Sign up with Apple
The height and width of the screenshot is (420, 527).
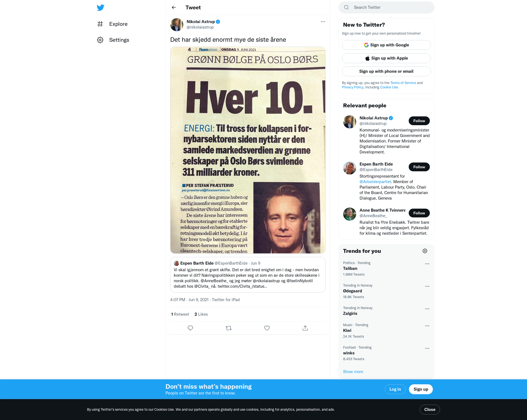tap(386, 58)
